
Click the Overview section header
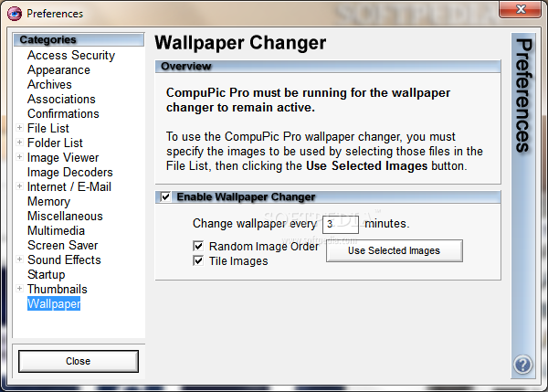[x=328, y=66]
